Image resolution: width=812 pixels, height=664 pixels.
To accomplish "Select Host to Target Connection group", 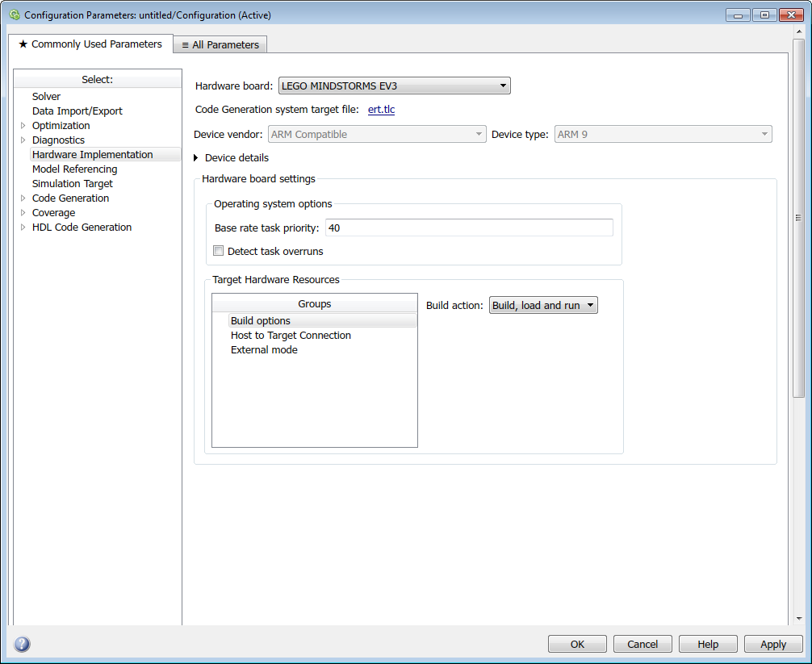I will [x=291, y=336].
